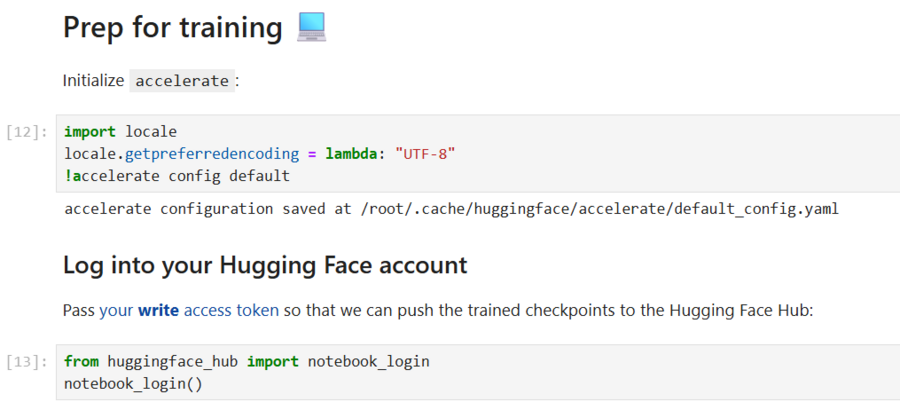This screenshot has height=402, width=900.
Task: Click the 'Prep for training' heading text
Action: (172, 27)
